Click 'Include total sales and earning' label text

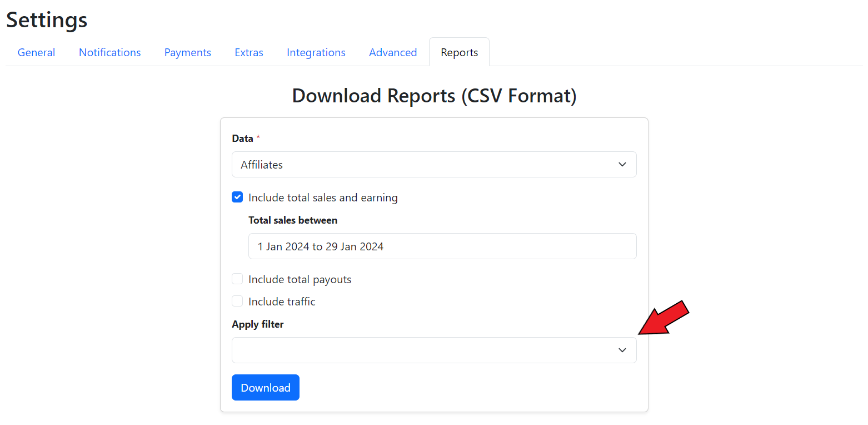[323, 197]
